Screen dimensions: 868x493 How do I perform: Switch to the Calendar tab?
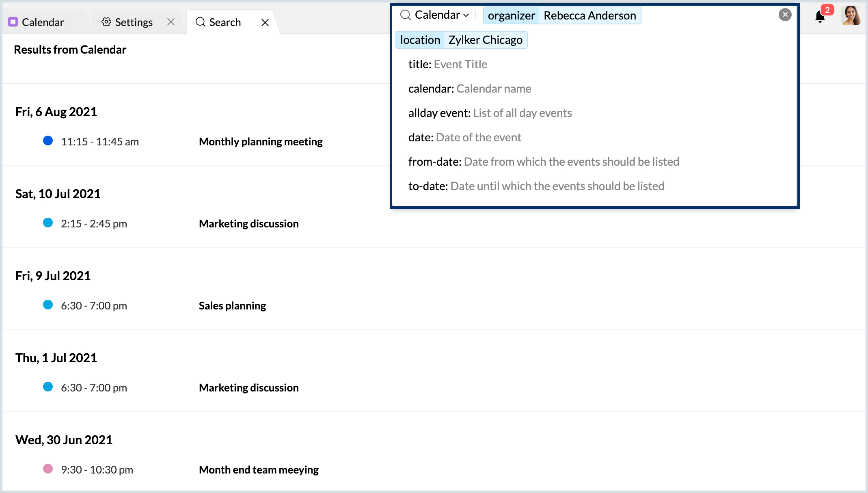[43, 22]
